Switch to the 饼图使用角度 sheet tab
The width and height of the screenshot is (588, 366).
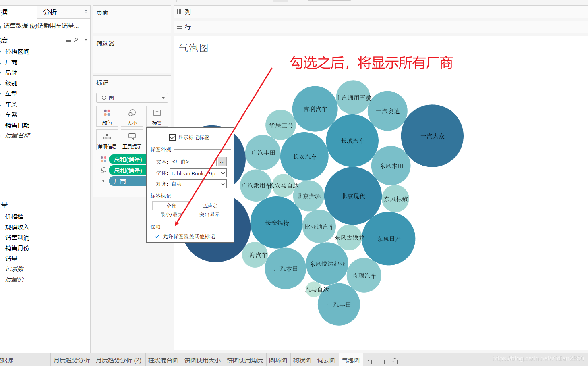(245, 360)
